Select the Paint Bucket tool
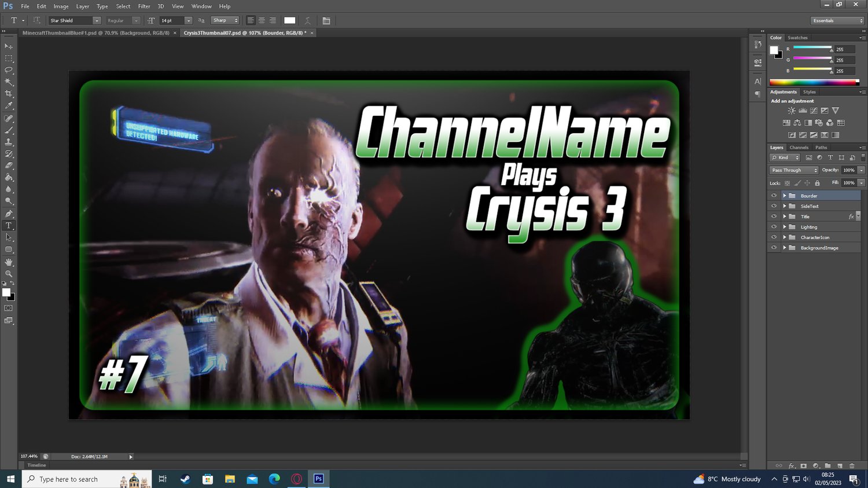The width and height of the screenshot is (868, 488). click(9, 178)
